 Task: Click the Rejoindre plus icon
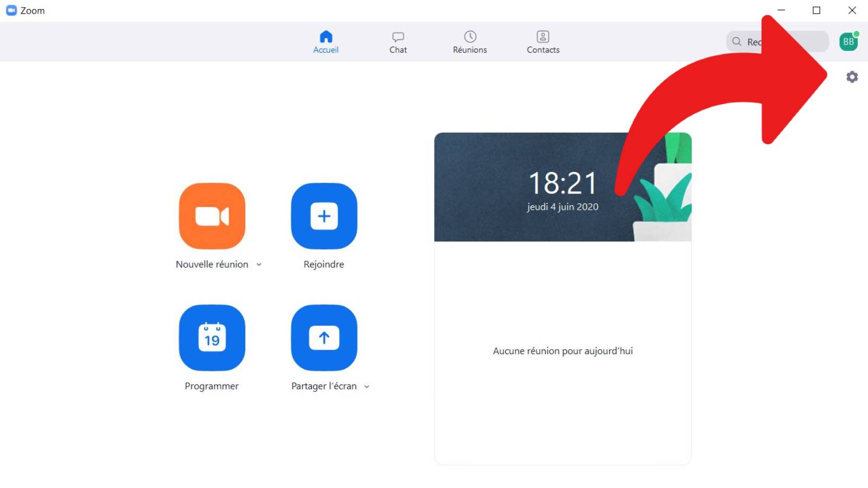click(x=324, y=216)
